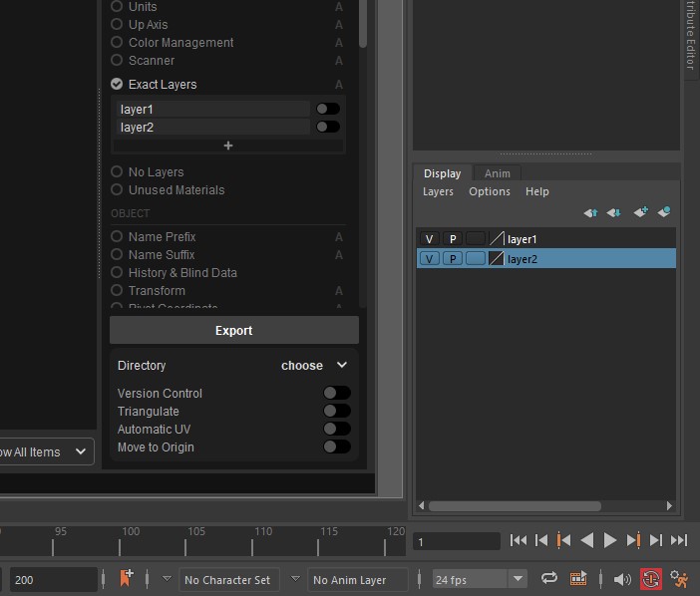This screenshot has width=700, height=596.
Task: Click the No Anim Layer button
Action: tap(358, 579)
